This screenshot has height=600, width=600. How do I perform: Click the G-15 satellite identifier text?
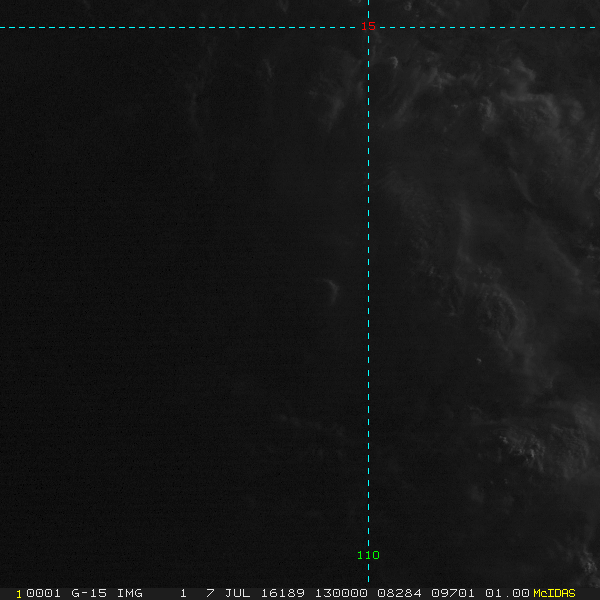[x=87, y=593]
